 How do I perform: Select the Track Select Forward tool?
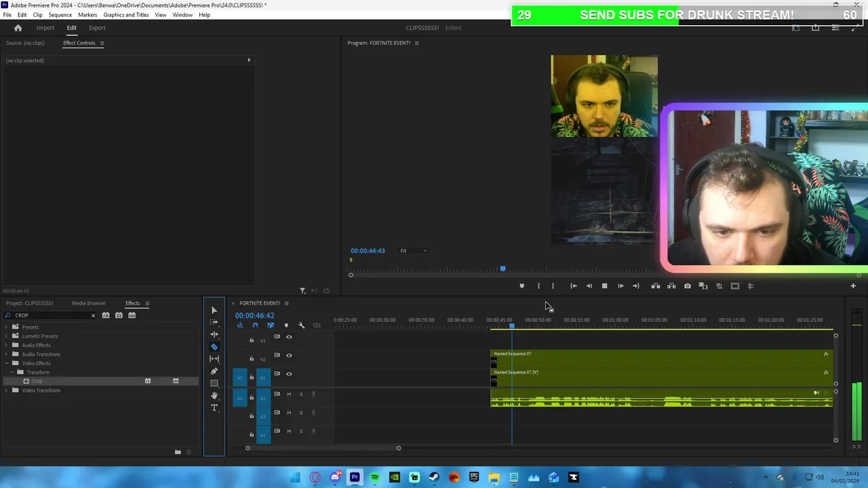pyautogui.click(x=214, y=322)
